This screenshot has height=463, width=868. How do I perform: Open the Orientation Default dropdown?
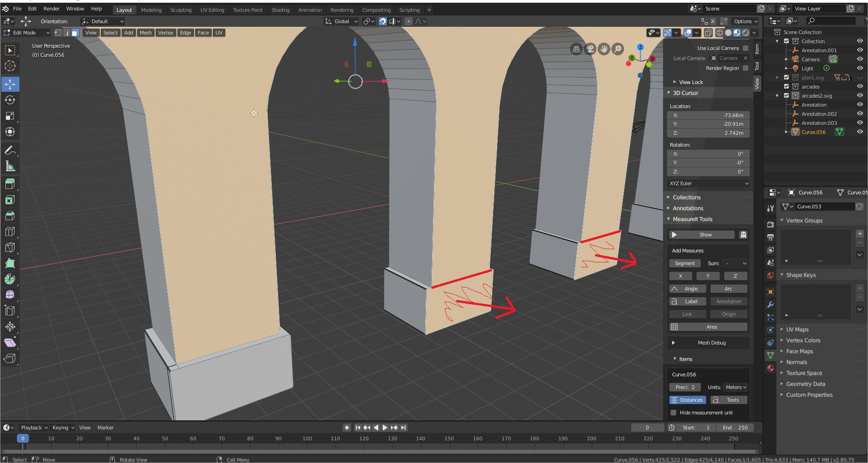pos(102,21)
